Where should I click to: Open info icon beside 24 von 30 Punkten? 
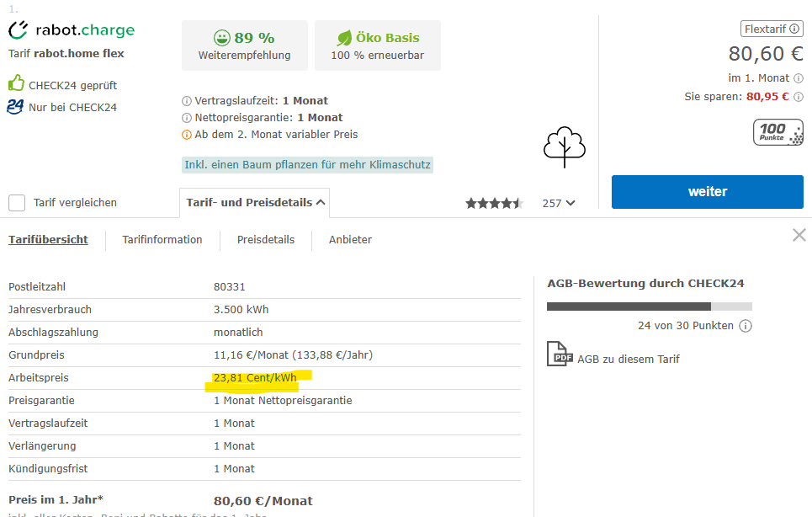point(746,326)
